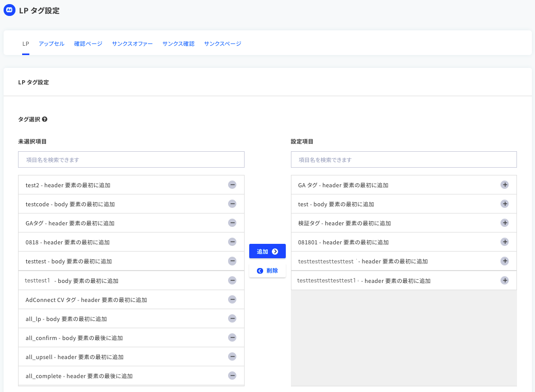535x392 pixels.
Task: Click the blue 追加 button
Action: (x=268, y=251)
